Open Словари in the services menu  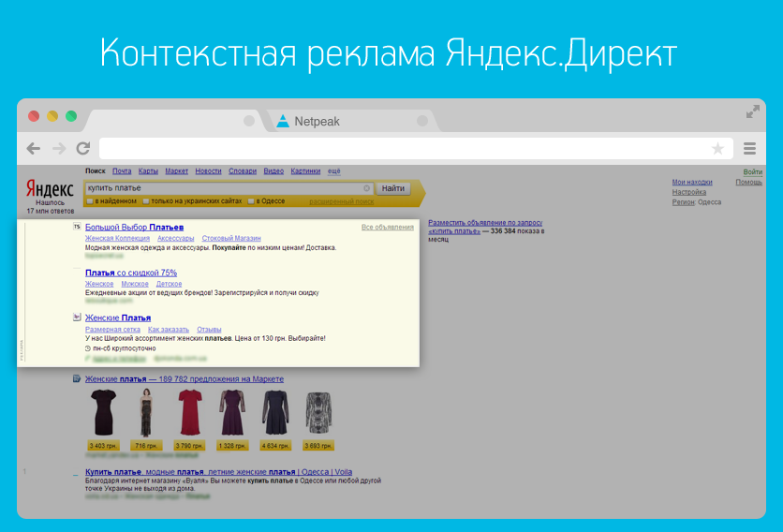(x=243, y=170)
